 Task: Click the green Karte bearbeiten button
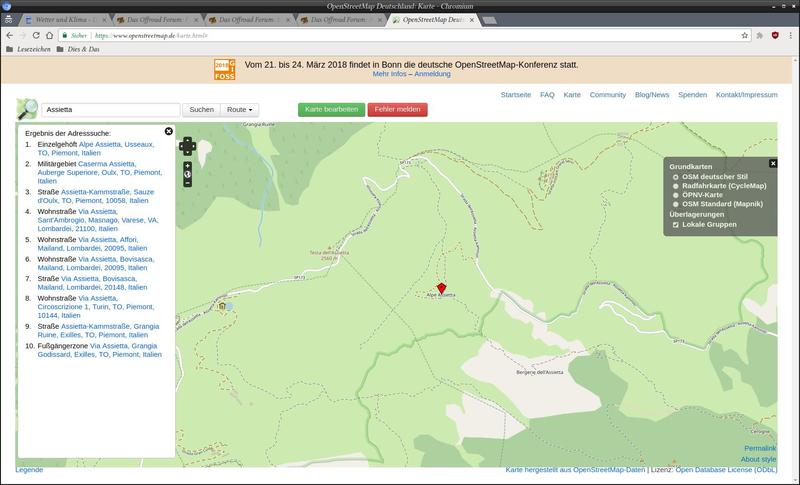point(332,110)
